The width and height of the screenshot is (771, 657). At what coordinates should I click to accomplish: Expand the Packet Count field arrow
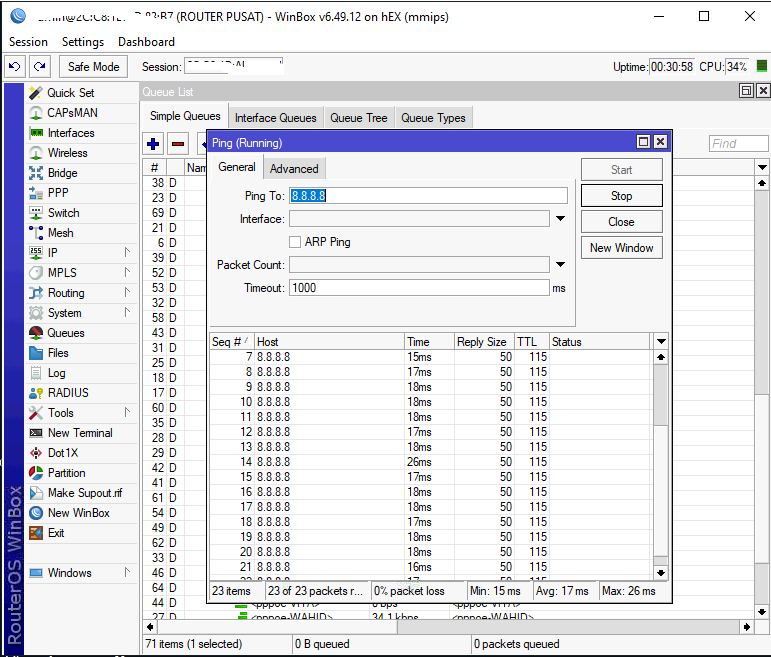561,265
